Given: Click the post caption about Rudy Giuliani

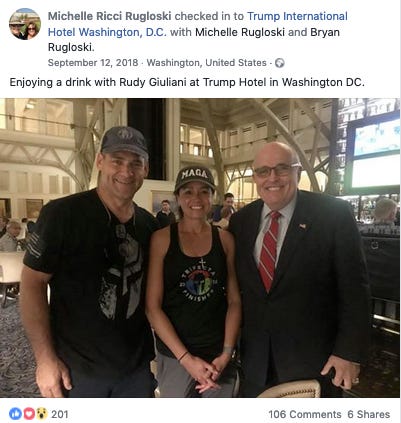Looking at the screenshot, I should 187,82.
